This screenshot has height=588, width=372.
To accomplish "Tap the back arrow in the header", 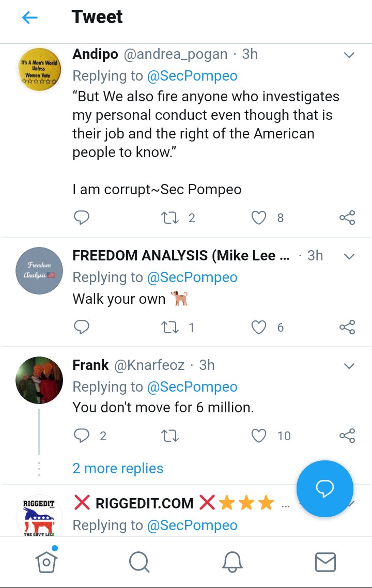I will tap(30, 18).
